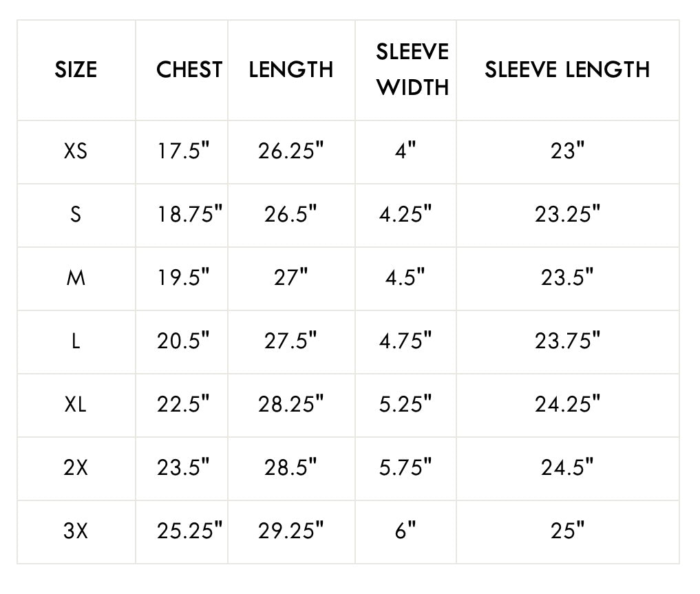Click the CHEST column header

coord(189,70)
